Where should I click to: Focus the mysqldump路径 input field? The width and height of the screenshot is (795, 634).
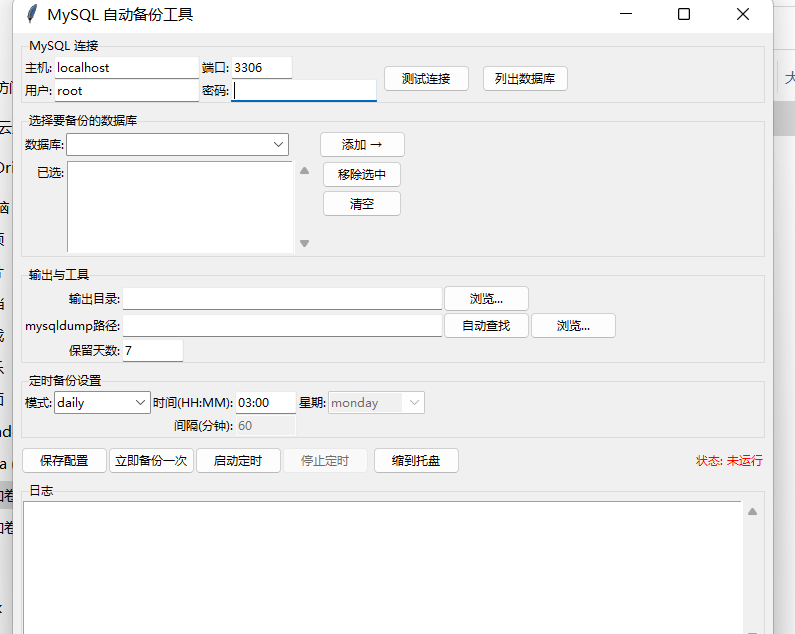[x=282, y=326]
